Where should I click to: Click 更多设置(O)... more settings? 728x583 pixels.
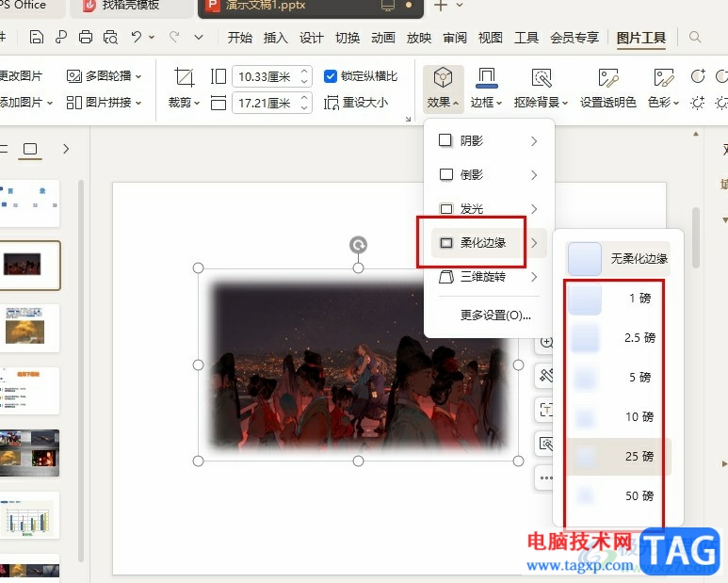pos(495,316)
